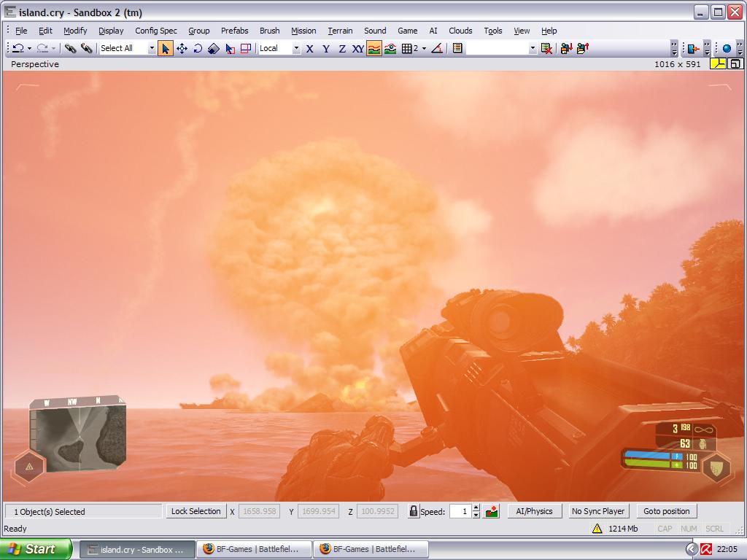Choose the Move object tool
This screenshot has height=560, width=747.
(x=182, y=48)
